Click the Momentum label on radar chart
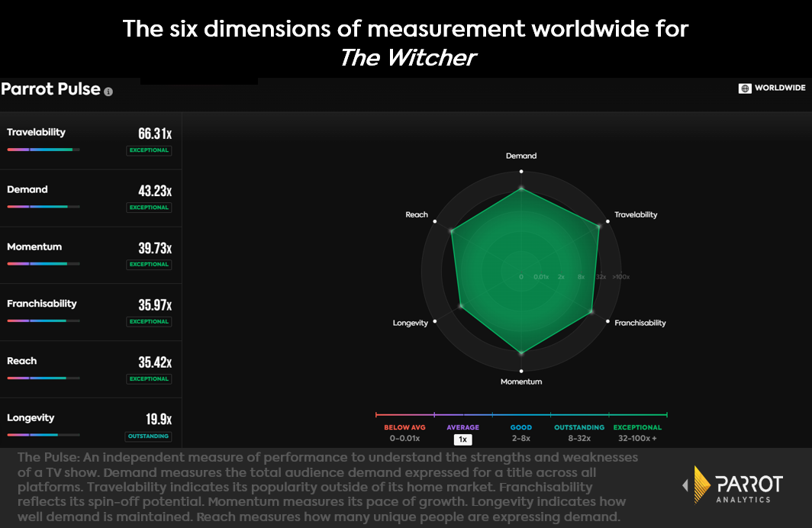 pos(521,382)
